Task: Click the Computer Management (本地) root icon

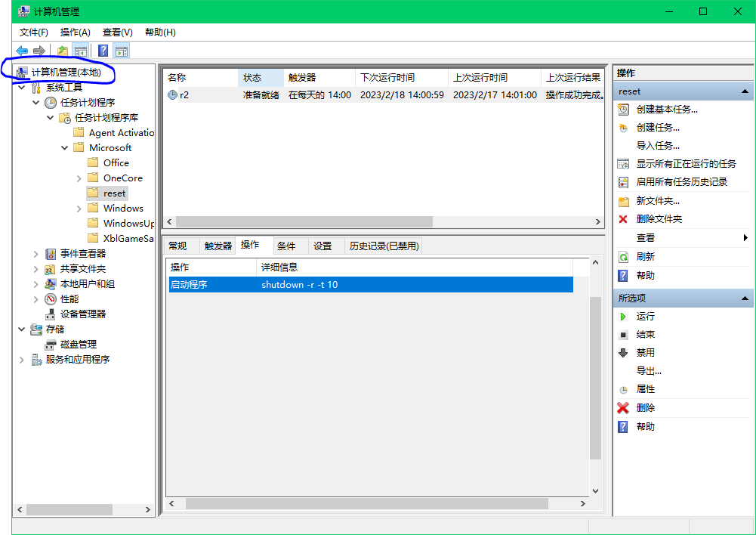Action: tap(22, 73)
